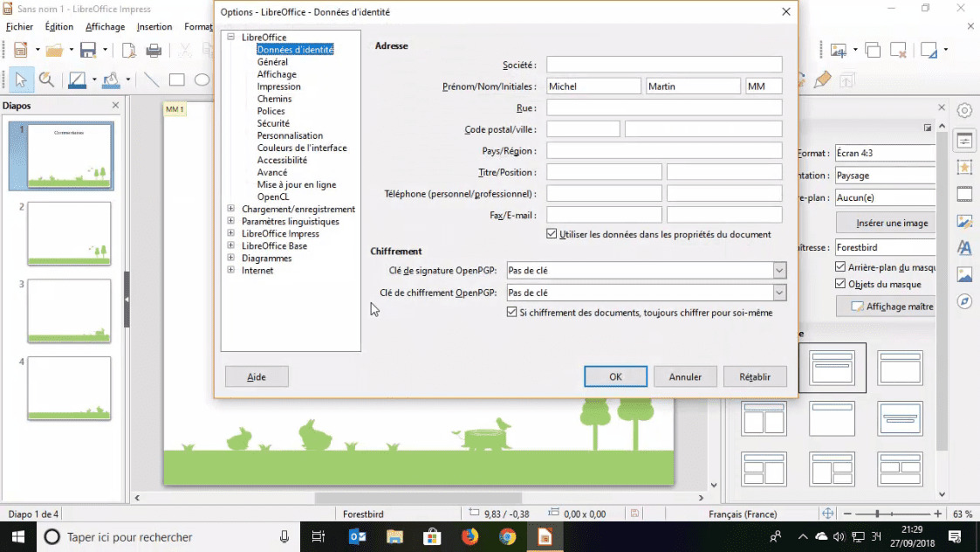
Task: Select the Rectangle drawing tool
Action: [x=177, y=80]
